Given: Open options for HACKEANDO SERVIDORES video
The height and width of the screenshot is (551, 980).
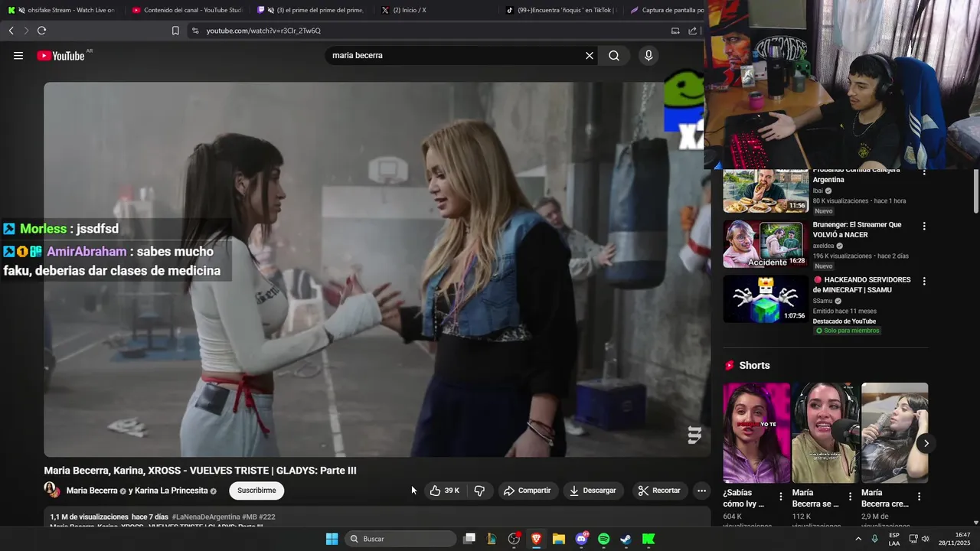Looking at the screenshot, I should coord(924,282).
